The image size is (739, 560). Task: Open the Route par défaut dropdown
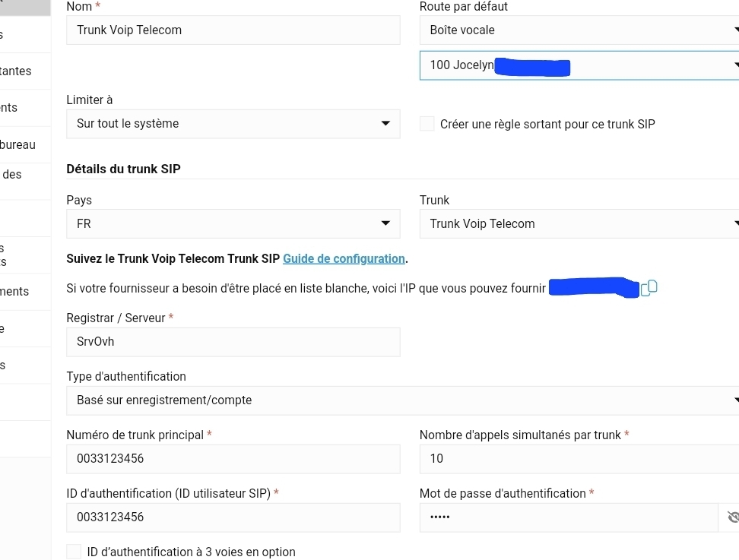578,30
